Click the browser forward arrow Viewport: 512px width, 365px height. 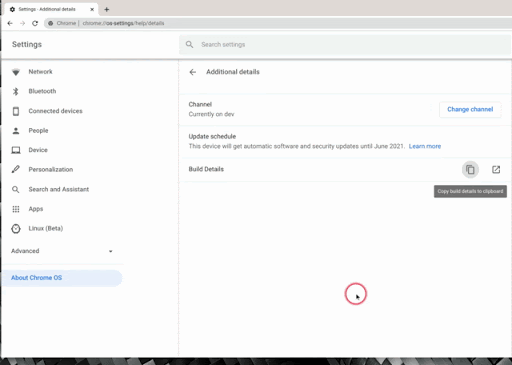tap(22, 23)
